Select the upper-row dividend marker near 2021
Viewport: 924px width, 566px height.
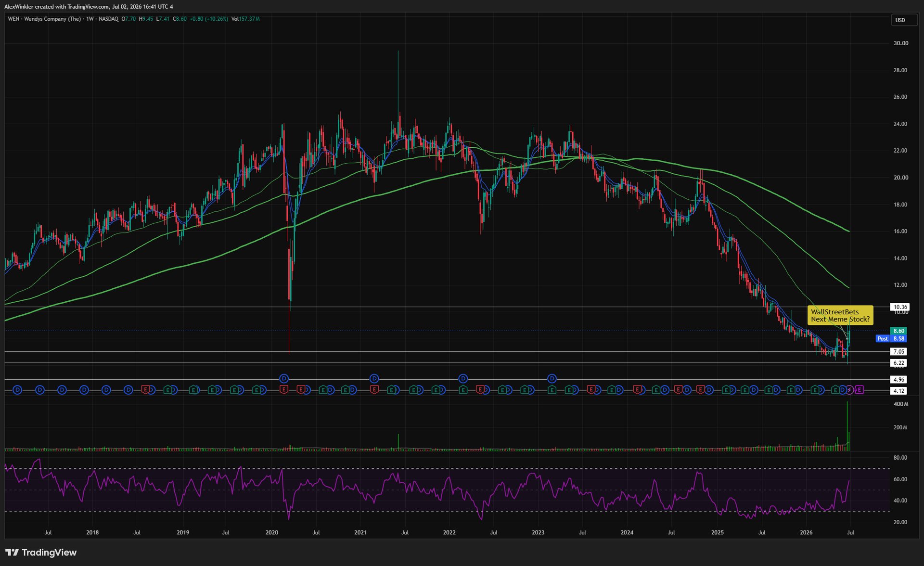pos(374,379)
